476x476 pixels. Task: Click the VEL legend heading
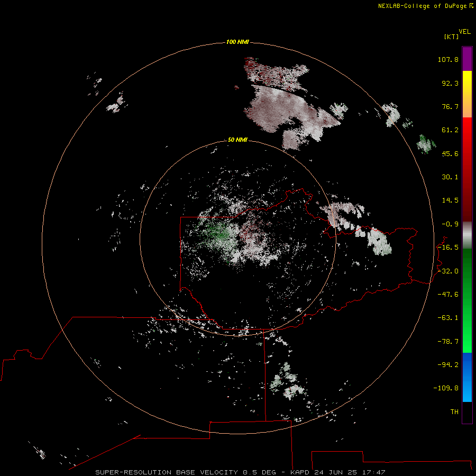coord(464,32)
